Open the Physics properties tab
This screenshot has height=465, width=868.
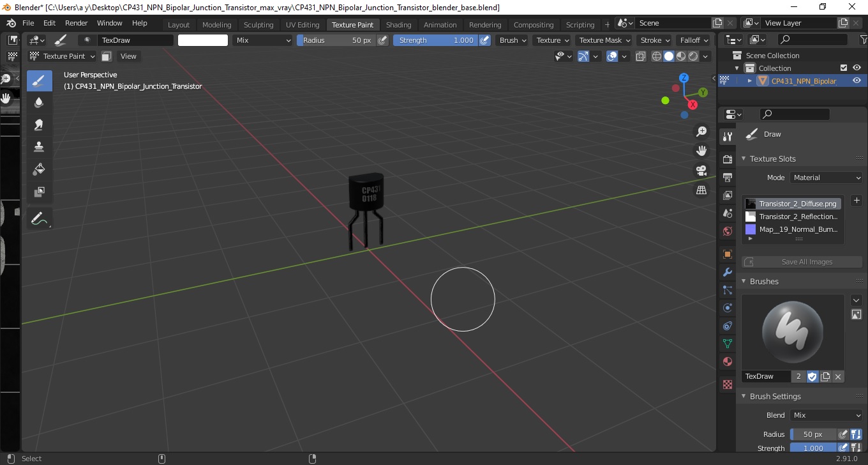[727, 308]
